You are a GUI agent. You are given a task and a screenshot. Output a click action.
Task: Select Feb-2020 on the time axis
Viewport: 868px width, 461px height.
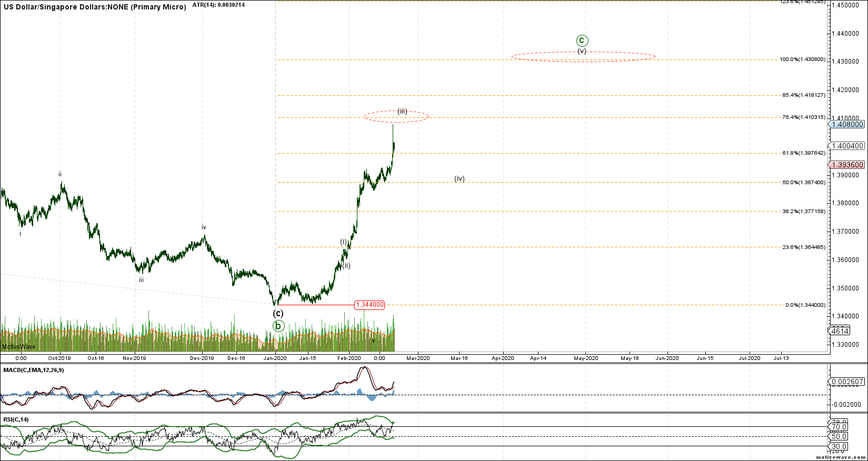pos(350,358)
